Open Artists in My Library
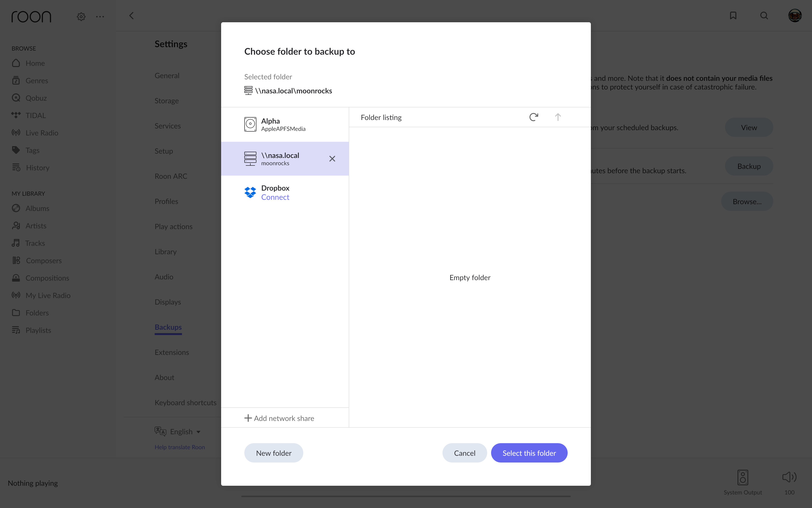This screenshot has height=508, width=812. (29, 226)
